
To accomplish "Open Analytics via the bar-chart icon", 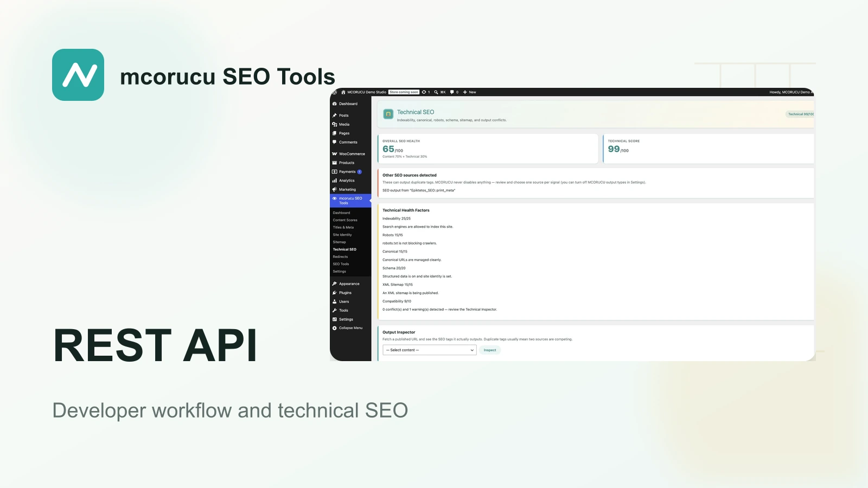I will click(335, 181).
